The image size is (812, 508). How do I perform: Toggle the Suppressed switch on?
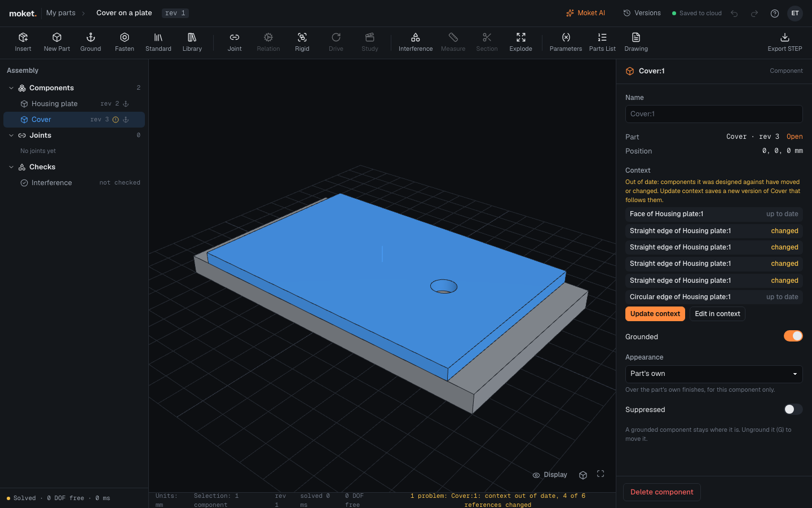point(793,409)
